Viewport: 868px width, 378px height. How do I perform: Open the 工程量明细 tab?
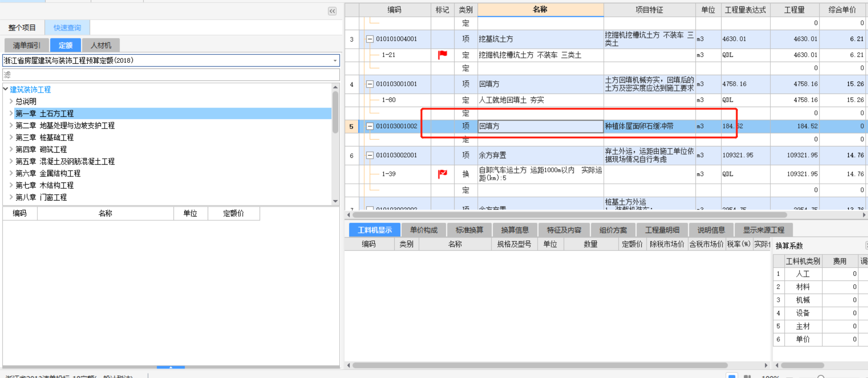tap(662, 230)
